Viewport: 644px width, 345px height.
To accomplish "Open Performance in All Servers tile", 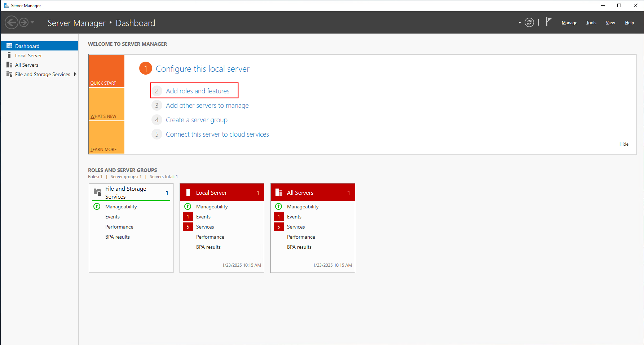I will pyautogui.click(x=301, y=237).
